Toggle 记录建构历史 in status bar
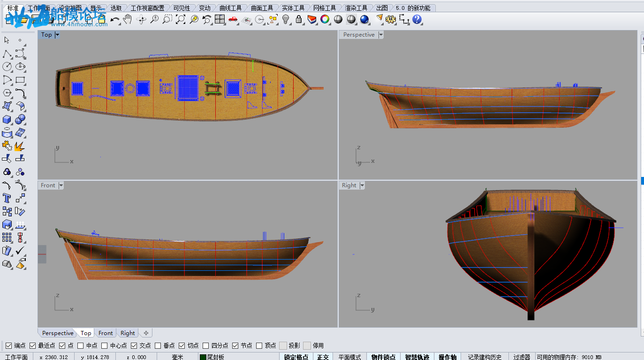The width and height of the screenshot is (644, 360). pos(485,357)
